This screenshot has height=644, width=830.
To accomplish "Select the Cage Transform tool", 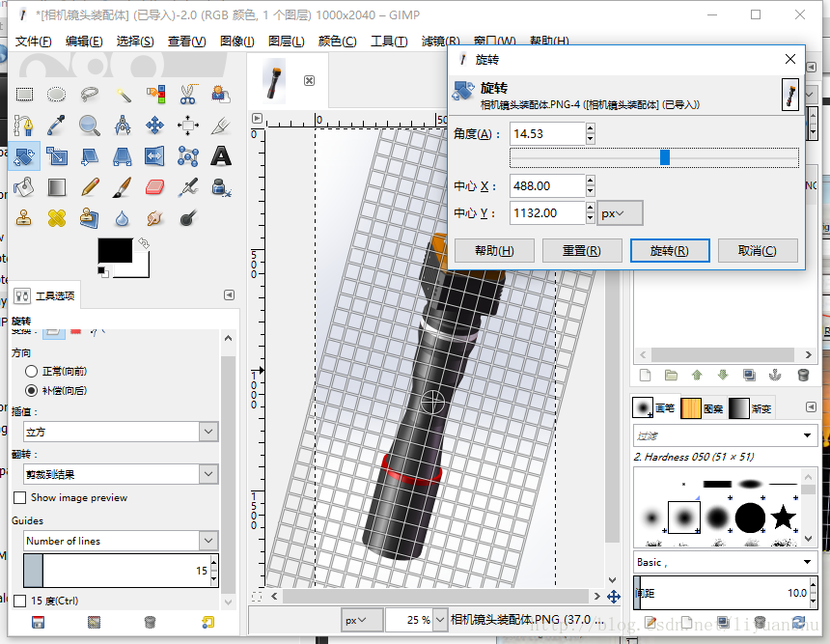I will [x=188, y=156].
